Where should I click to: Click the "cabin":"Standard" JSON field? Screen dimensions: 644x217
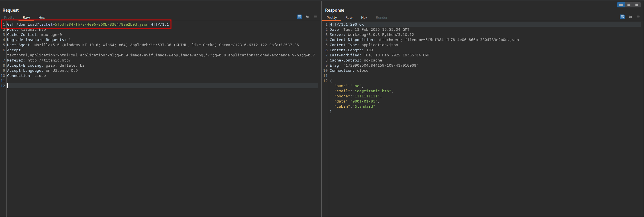(x=355, y=107)
